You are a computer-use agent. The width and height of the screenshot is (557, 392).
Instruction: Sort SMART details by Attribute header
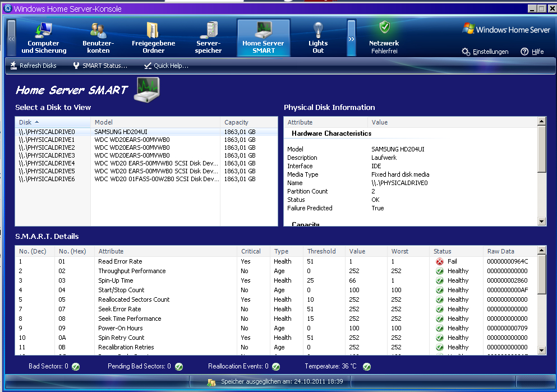click(x=165, y=251)
